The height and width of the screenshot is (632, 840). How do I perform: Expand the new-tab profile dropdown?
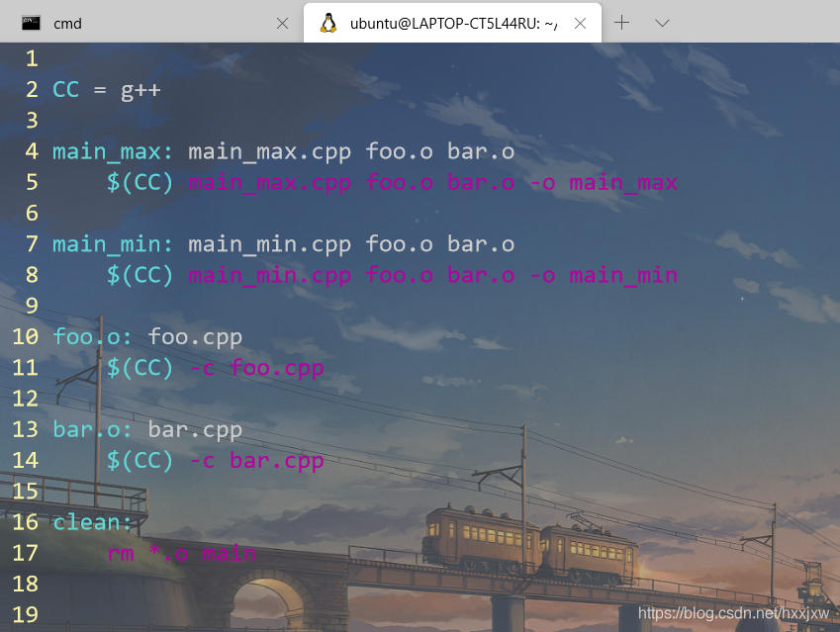point(662,23)
